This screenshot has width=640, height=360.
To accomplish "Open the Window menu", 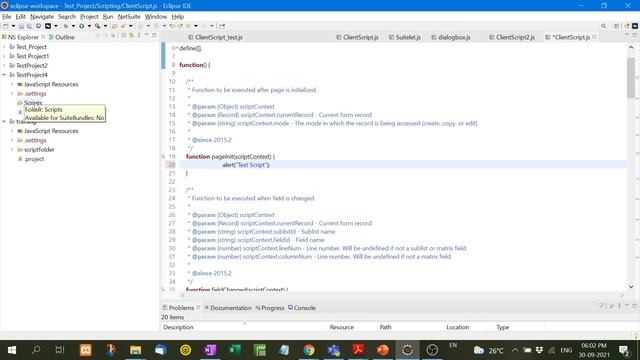I will [156, 17].
